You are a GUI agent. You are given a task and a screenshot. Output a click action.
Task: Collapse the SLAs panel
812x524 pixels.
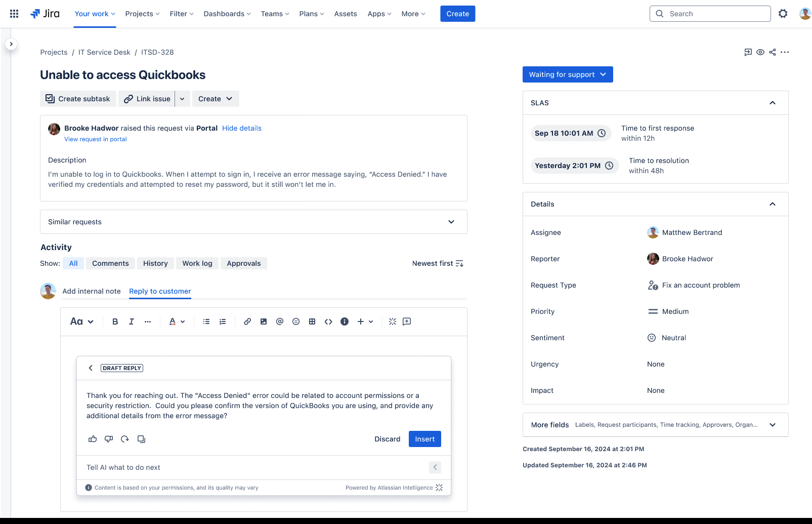tap(773, 103)
